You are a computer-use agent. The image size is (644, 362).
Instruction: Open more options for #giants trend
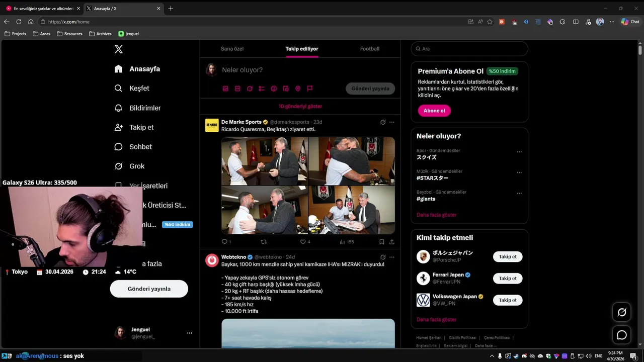coord(519,193)
